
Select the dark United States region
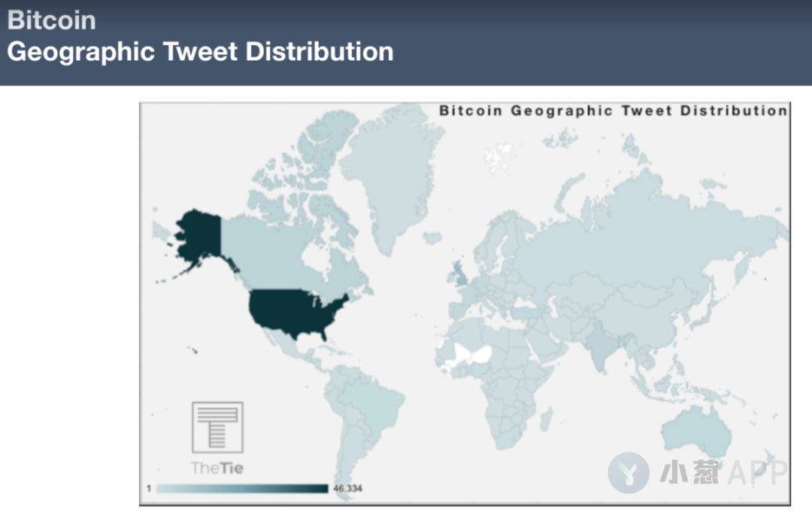tap(297, 312)
